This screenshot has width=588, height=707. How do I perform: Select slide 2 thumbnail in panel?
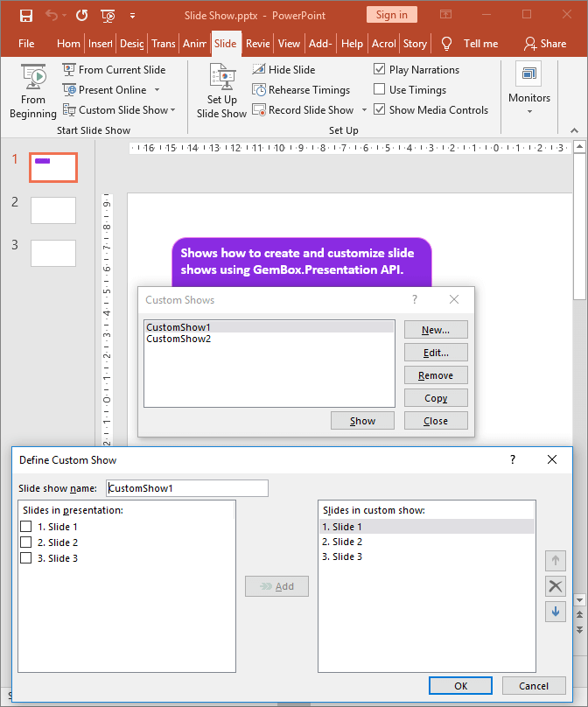point(53,210)
